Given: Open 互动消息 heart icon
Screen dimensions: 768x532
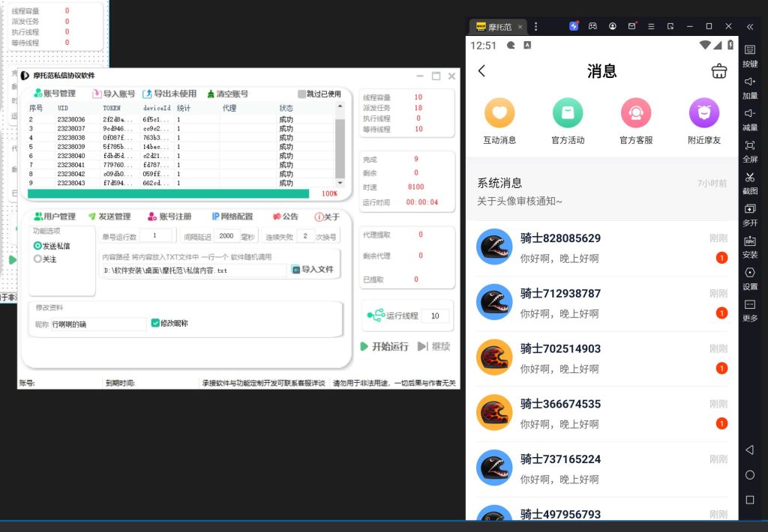Looking at the screenshot, I should pyautogui.click(x=499, y=114).
